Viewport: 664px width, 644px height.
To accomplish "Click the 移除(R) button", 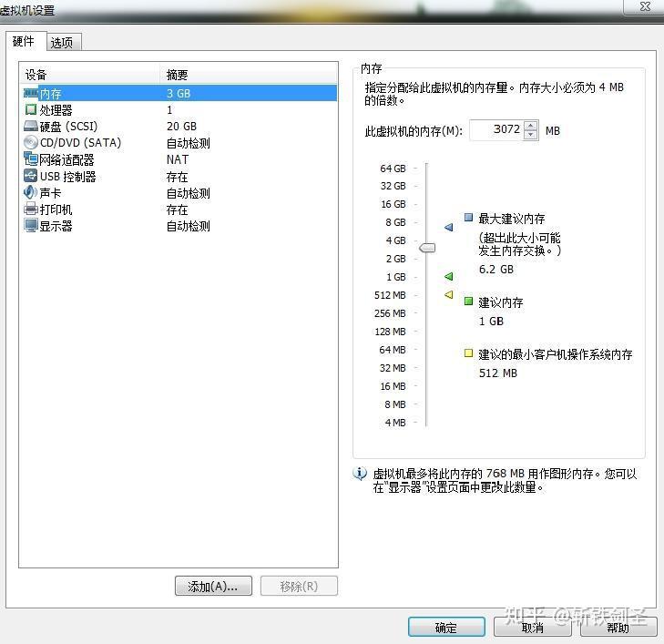I will [x=299, y=586].
